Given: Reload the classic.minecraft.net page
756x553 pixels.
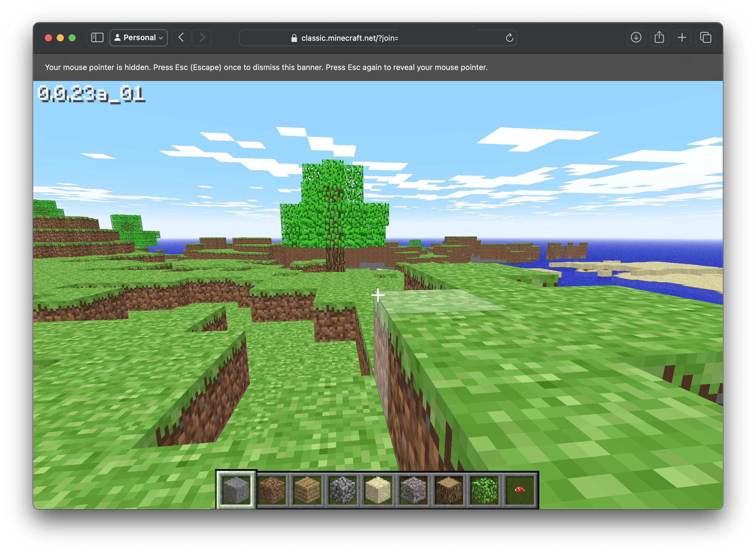Looking at the screenshot, I should pyautogui.click(x=509, y=38).
